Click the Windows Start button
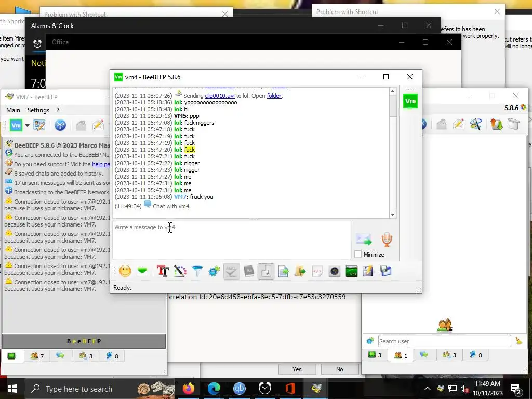 click(12, 389)
